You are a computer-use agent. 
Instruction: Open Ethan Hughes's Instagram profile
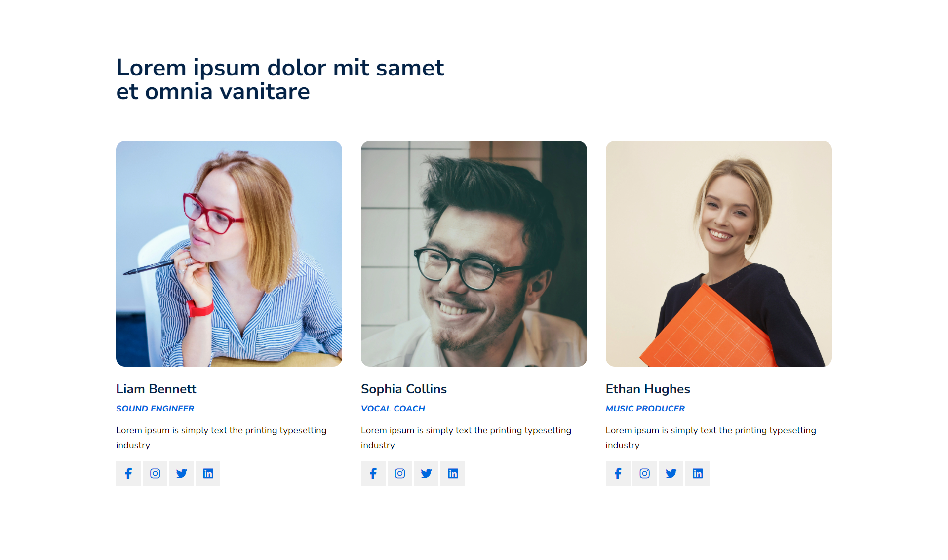tap(645, 473)
